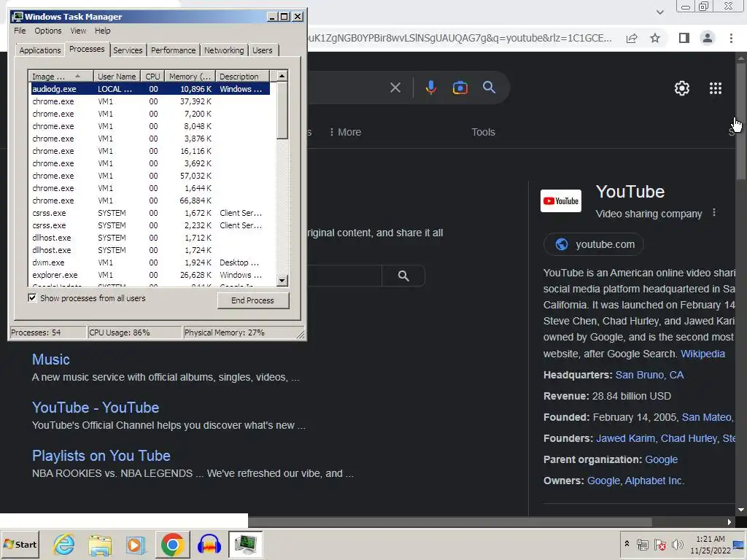Open the YouTube - YouTube result link
747x560 pixels.
click(x=96, y=408)
